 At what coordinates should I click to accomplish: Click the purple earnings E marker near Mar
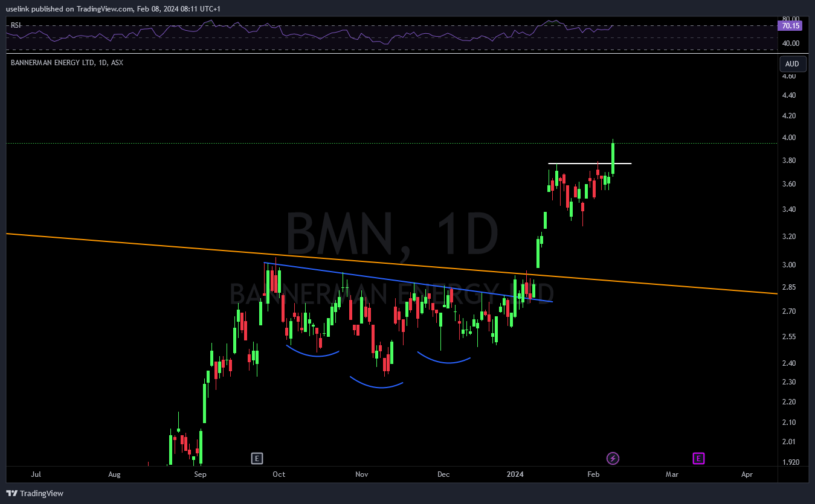[698, 459]
